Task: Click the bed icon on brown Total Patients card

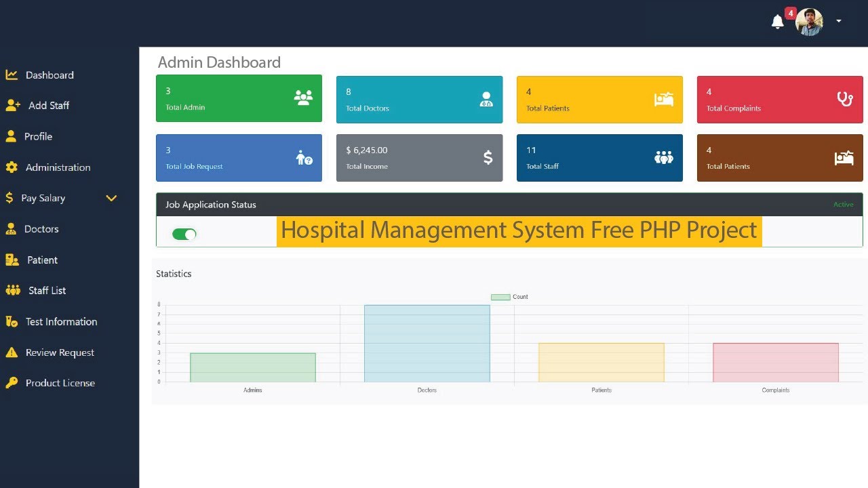Action: click(844, 158)
